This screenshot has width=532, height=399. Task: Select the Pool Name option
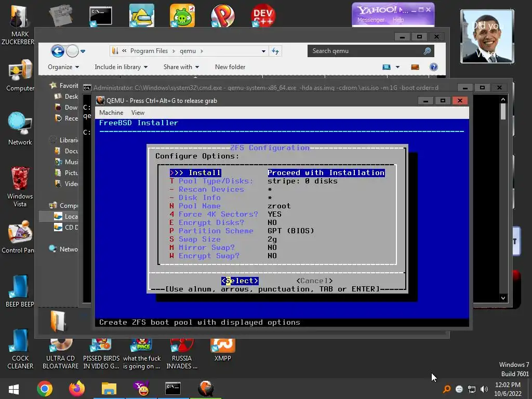tap(230, 206)
